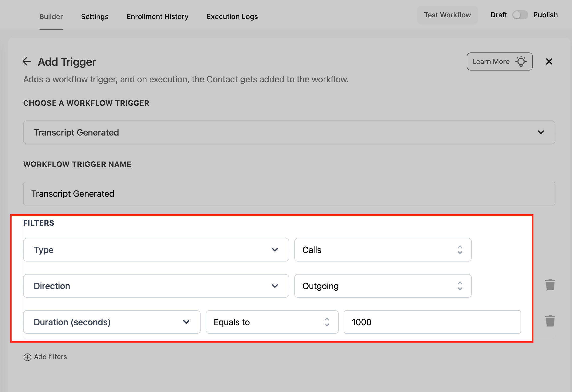
Task: Change the Calls value selector
Action: [383, 250]
